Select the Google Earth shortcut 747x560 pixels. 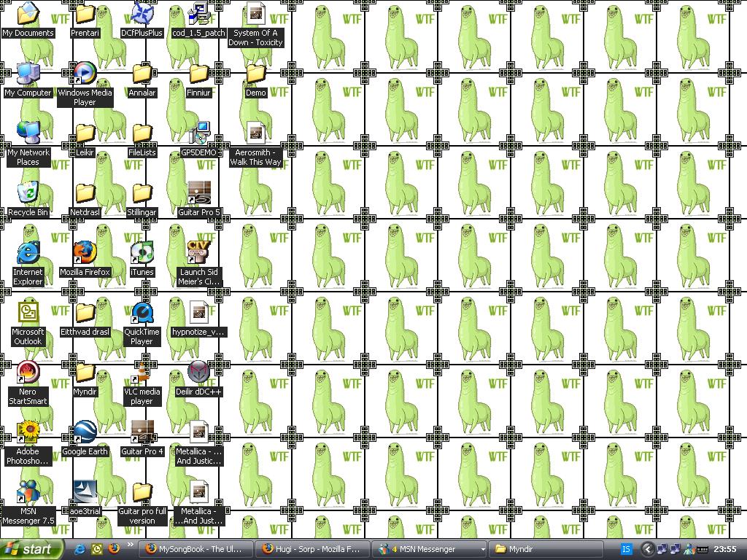pos(85,437)
